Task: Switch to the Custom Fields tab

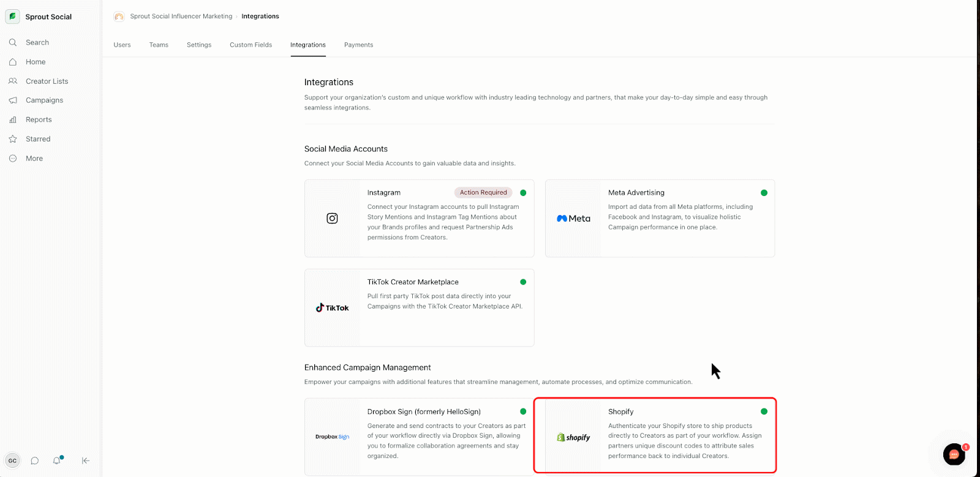Action: [251, 45]
